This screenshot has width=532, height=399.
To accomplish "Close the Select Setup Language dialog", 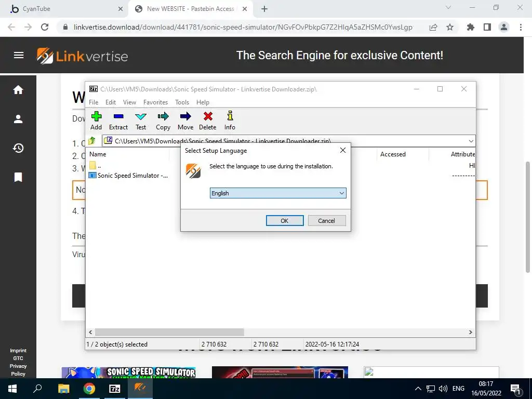I will point(343,150).
